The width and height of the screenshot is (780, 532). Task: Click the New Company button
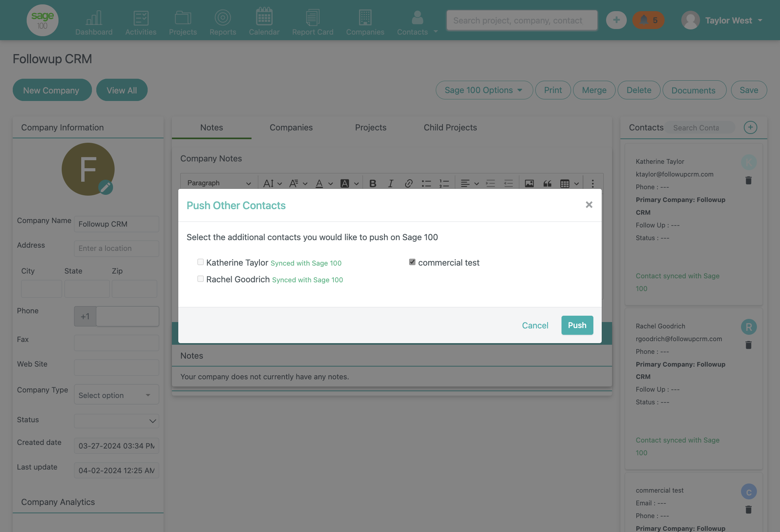[52, 90]
